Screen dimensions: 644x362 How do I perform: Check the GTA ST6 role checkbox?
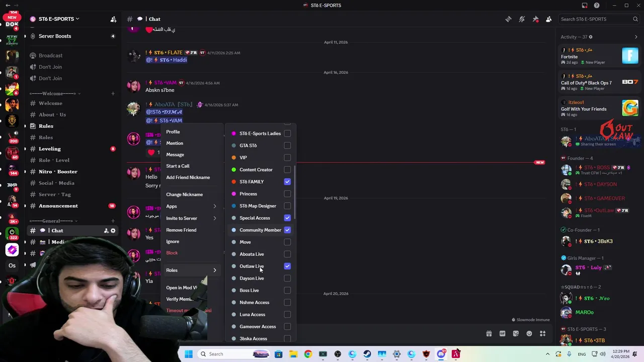(287, 145)
